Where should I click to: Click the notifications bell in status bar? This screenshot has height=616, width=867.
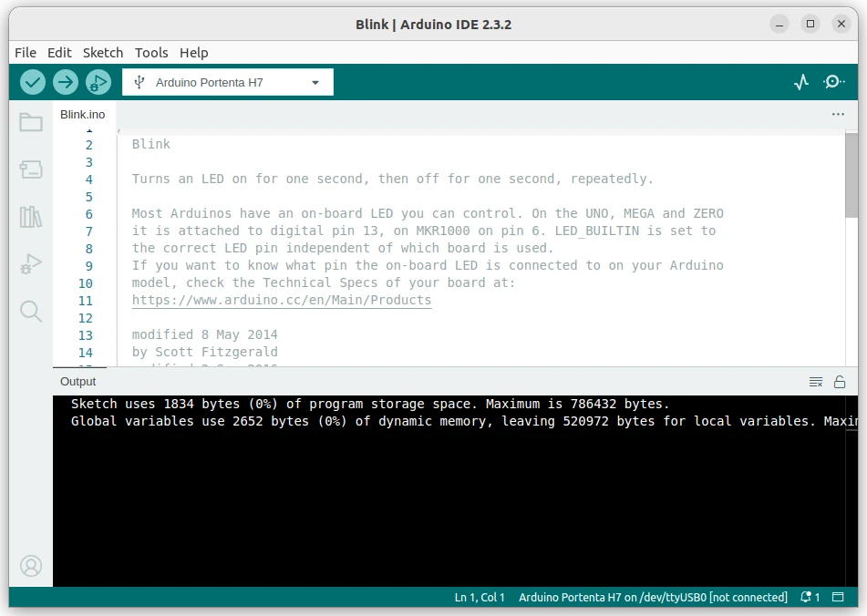810,597
